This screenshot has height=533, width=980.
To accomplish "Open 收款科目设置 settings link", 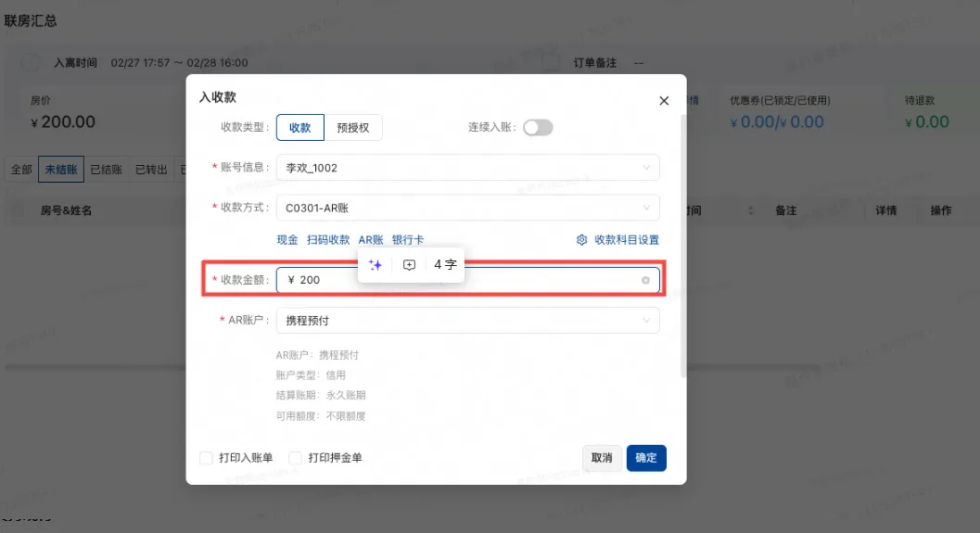I will point(627,240).
